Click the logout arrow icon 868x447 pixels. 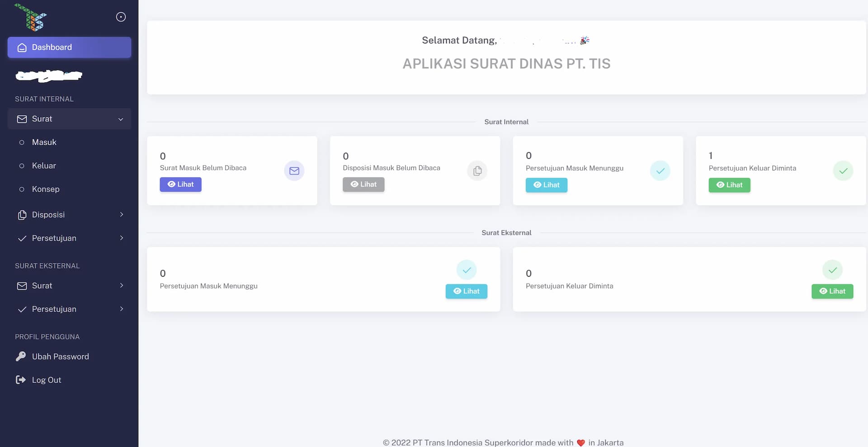pyautogui.click(x=21, y=380)
